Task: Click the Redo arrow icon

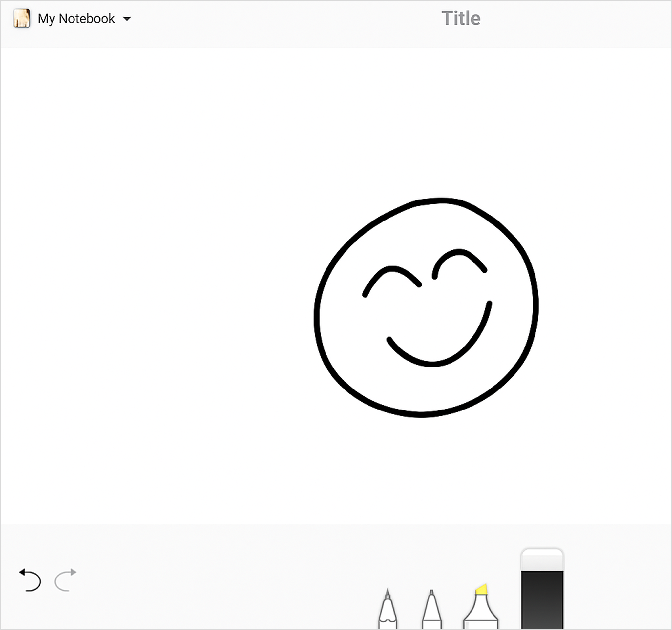Action: click(x=66, y=580)
